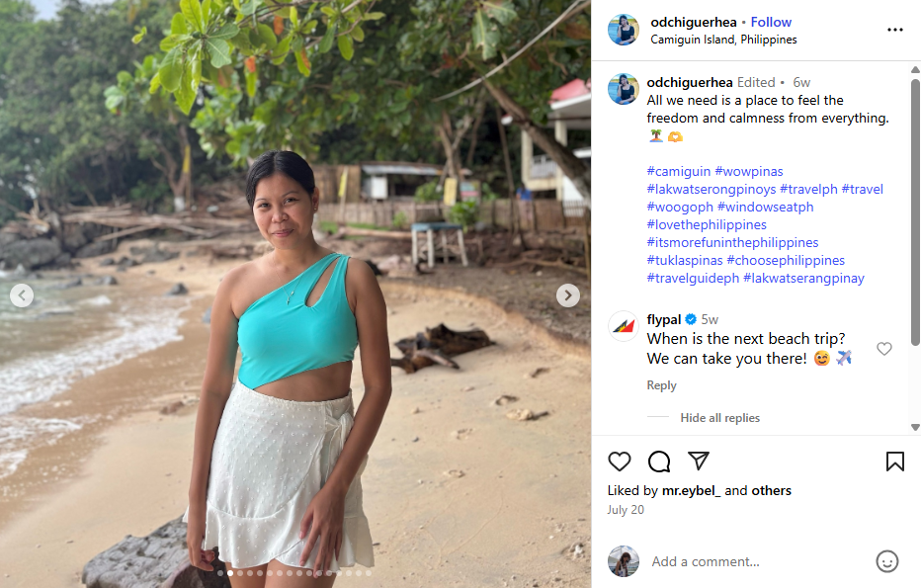
Task: Open Camiguin Island, Philippines location page
Action: coord(723,40)
